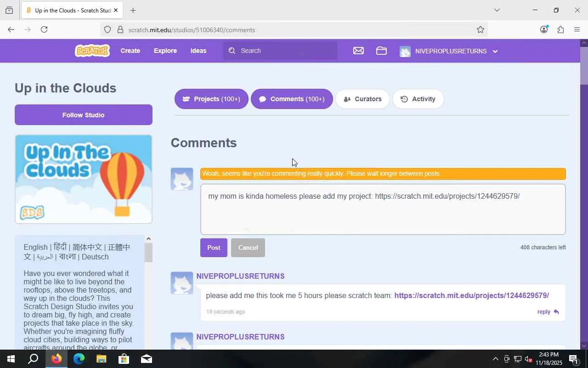Click the description panel scrollbar thumb
The image size is (588, 368).
148,252
